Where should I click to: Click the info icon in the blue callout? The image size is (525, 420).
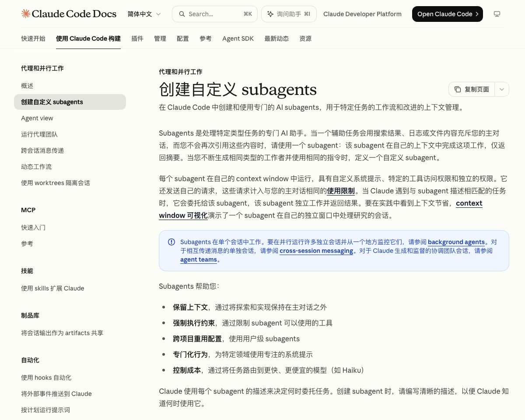pyautogui.click(x=171, y=242)
